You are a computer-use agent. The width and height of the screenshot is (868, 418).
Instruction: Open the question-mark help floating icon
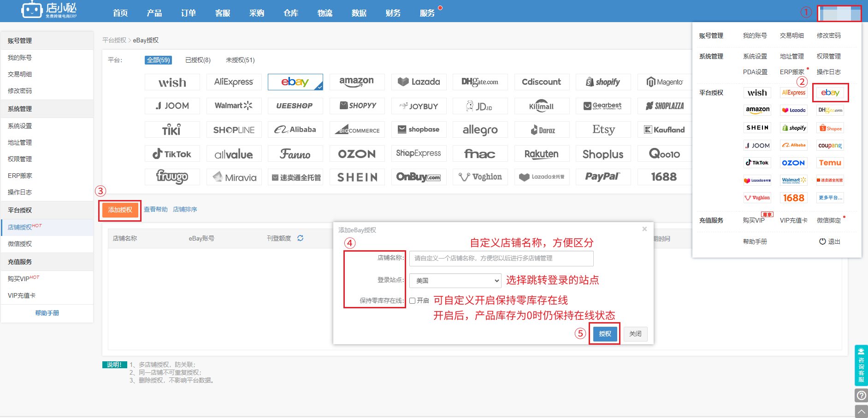point(861,395)
